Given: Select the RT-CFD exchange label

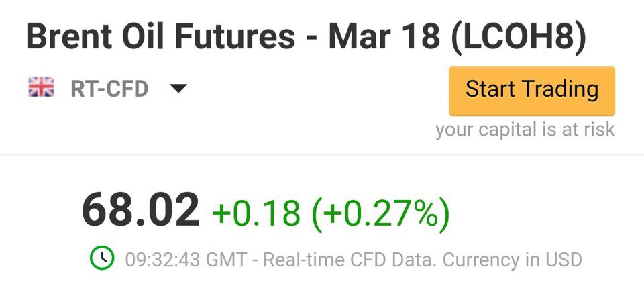Looking at the screenshot, I should 109,89.
